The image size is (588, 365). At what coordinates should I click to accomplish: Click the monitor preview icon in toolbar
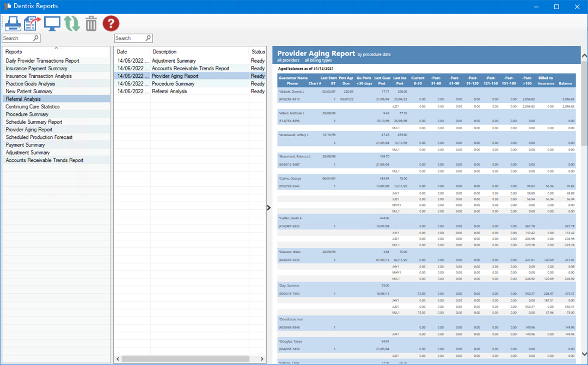(52, 23)
